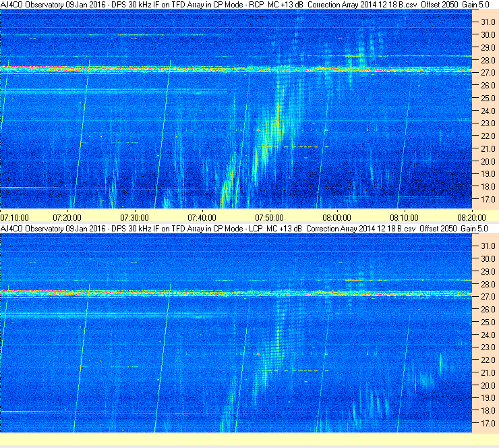Click the bright 27.3 MHz band in RCP spectrogram
The height and width of the screenshot is (448, 499).
pyautogui.click(x=236, y=69)
